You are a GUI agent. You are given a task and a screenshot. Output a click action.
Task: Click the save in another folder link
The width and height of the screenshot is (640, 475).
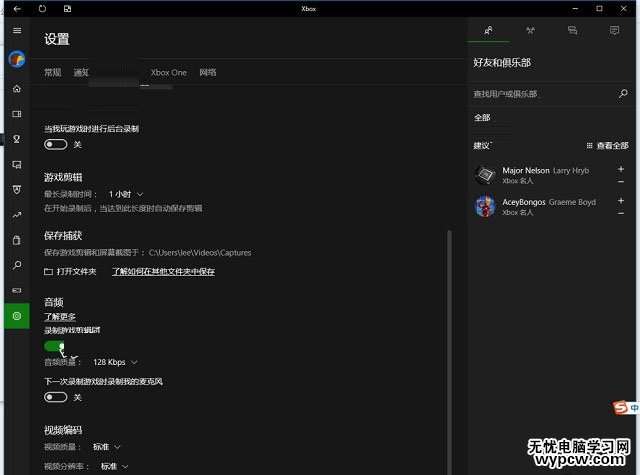click(163, 271)
